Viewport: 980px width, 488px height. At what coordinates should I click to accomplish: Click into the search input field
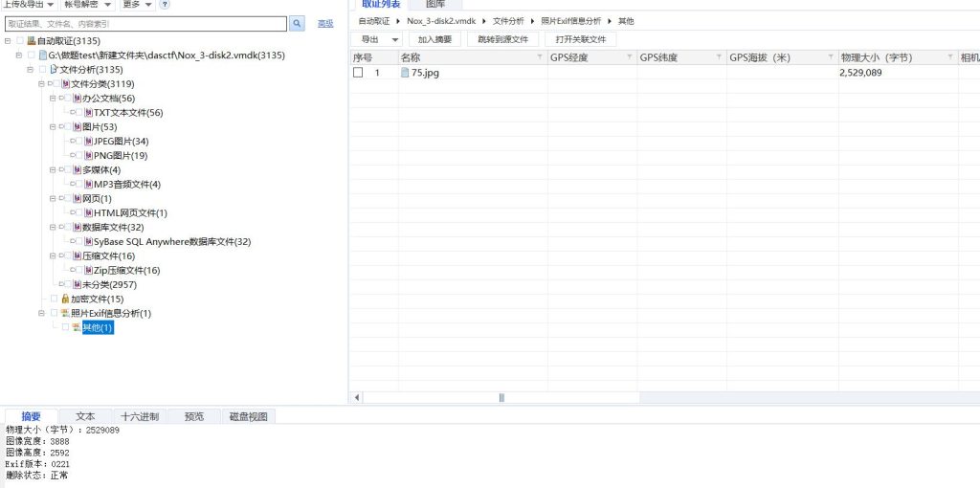click(x=144, y=23)
